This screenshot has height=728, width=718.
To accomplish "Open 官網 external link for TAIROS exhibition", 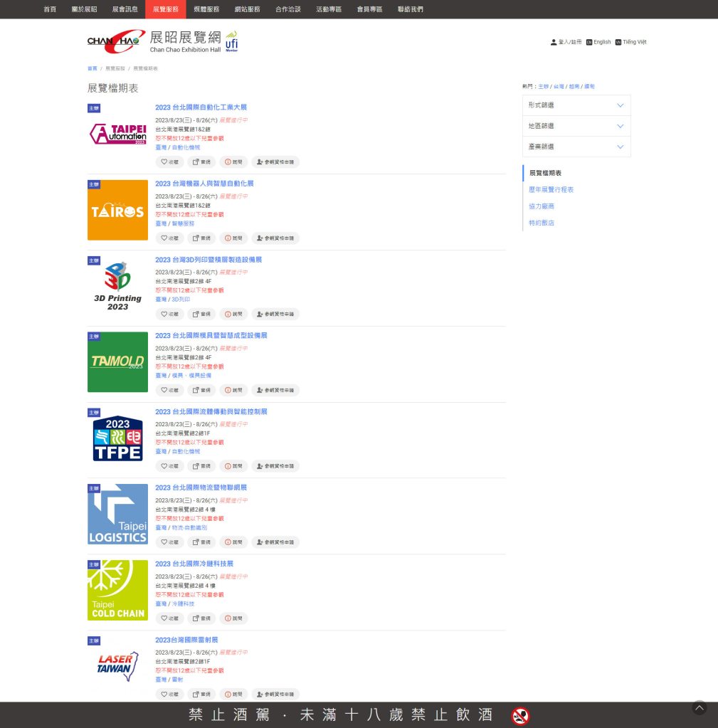I will [x=201, y=238].
